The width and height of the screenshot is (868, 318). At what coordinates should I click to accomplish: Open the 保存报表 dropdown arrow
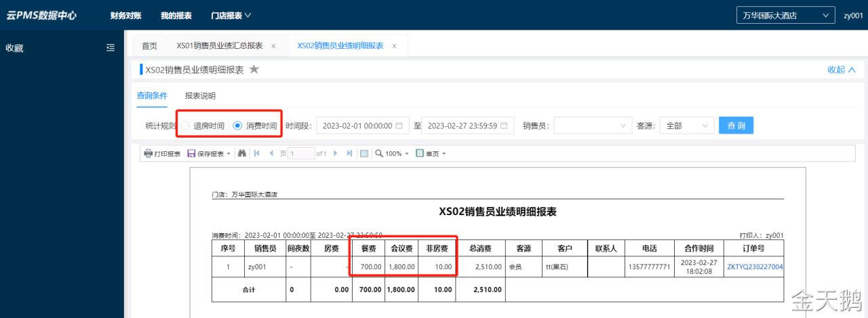[229, 154]
